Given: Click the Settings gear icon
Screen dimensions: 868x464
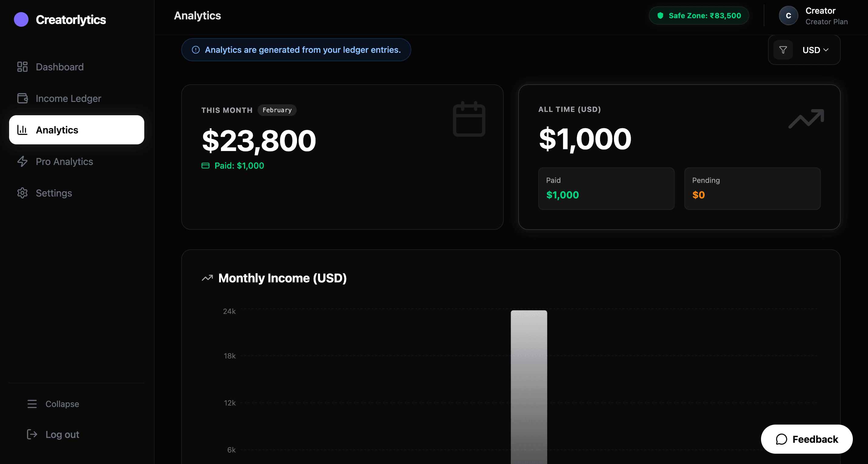Looking at the screenshot, I should click(22, 193).
